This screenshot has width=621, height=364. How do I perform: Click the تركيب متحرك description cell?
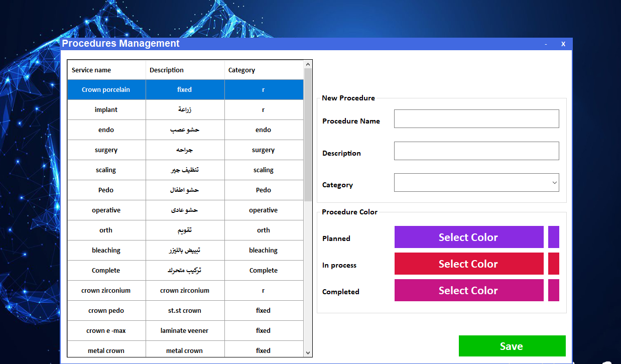pyautogui.click(x=185, y=271)
